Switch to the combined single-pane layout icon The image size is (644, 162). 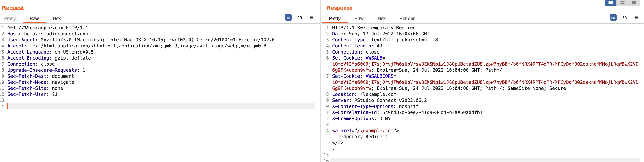pyautogui.click(x=634, y=3)
